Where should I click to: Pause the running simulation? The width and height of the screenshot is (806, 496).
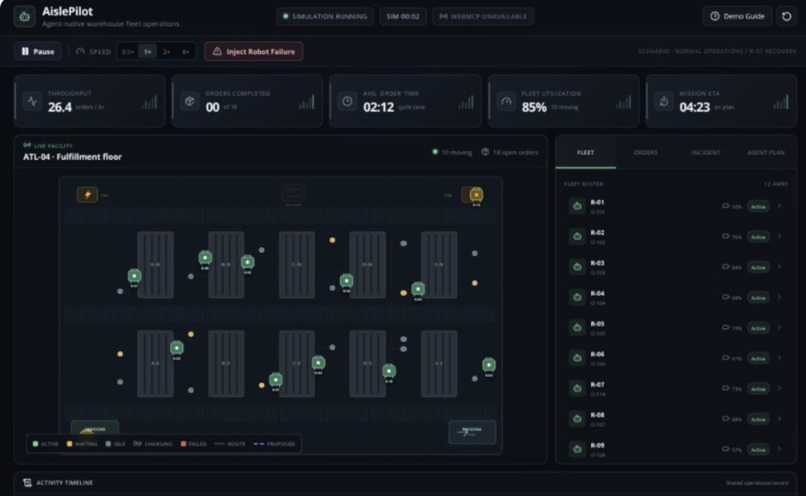click(38, 51)
